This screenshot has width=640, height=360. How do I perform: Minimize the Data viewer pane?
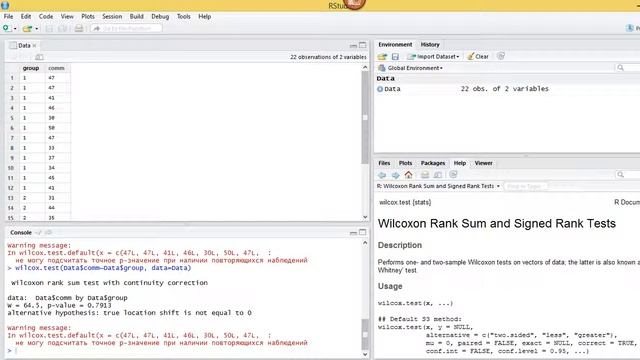[x=353, y=45]
